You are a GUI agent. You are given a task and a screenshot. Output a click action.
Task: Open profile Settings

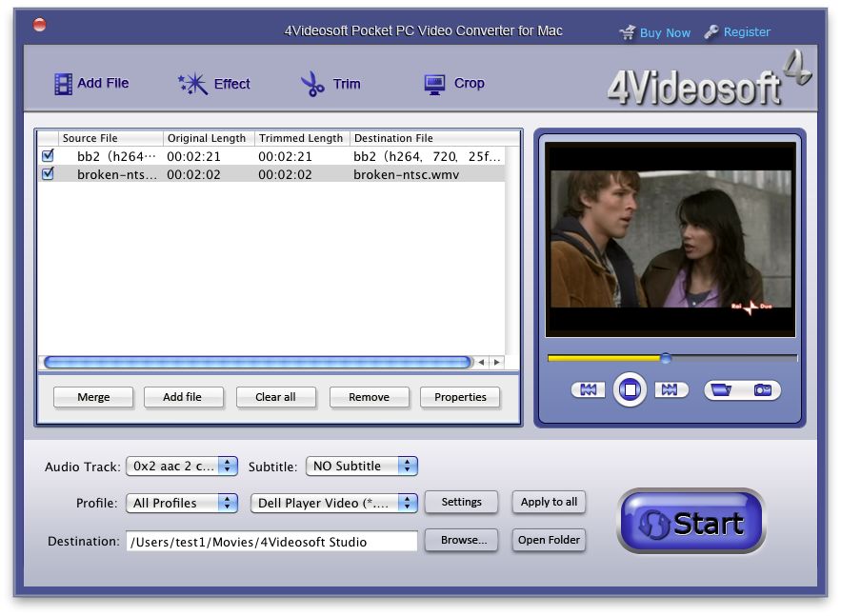[x=461, y=503]
